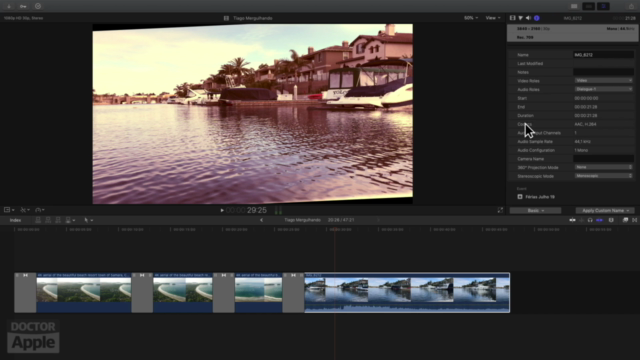Image resolution: width=640 pixels, height=360 pixels.
Task: Open the Audio Roles dropdown
Action: [604, 89]
